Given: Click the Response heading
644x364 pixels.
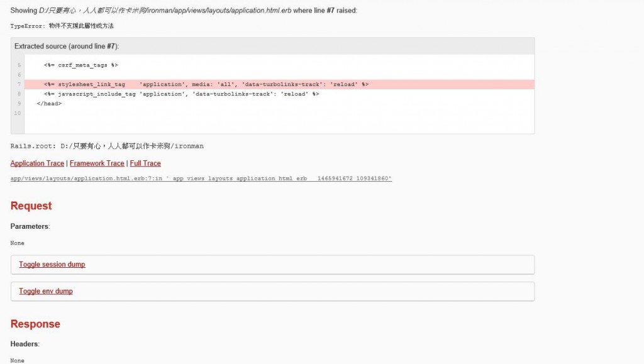Looking at the screenshot, I should [x=35, y=324].
